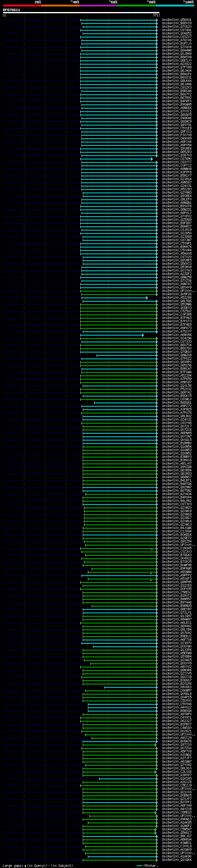The width and height of the screenshot is (197, 868).
Task: Click the alignment bar of B6DQ61
Action: 126,403
